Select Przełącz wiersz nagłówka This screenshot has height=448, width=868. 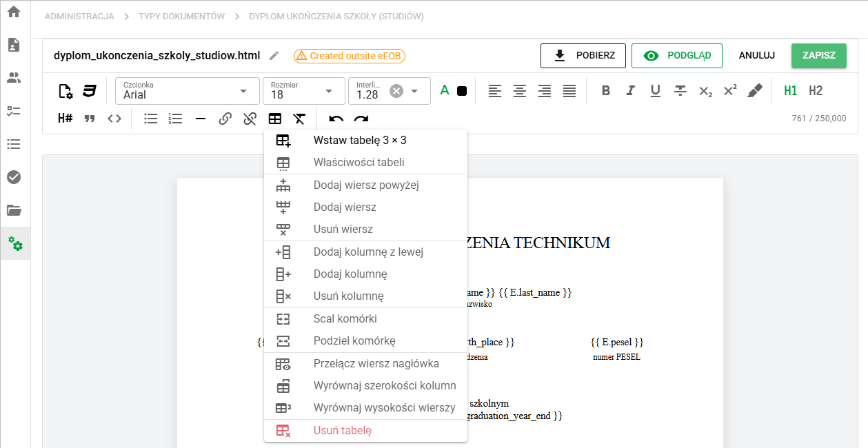pos(365,364)
